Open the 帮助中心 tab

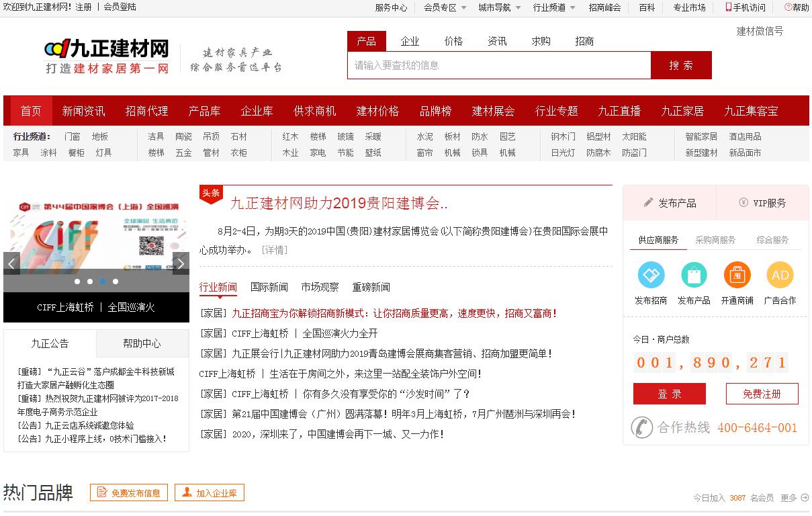tap(142, 343)
